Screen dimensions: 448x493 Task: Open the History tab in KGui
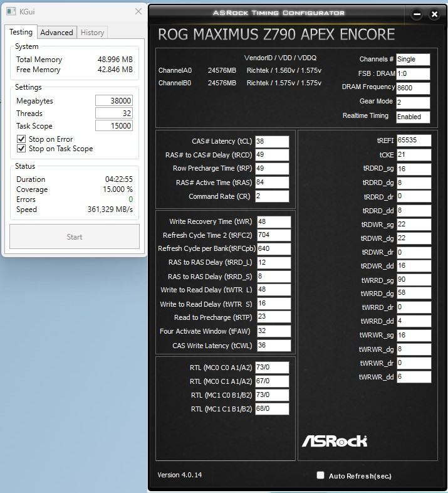point(92,33)
